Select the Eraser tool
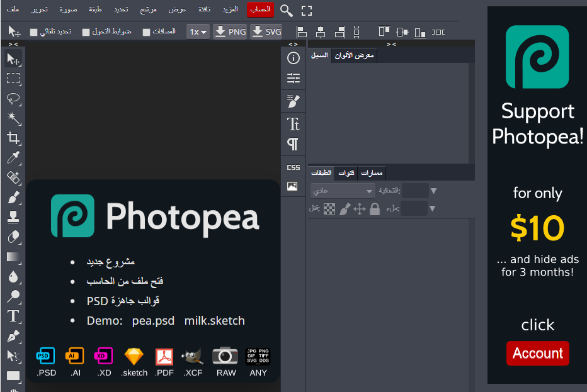Image resolution: width=587 pixels, height=392 pixels. [13, 237]
